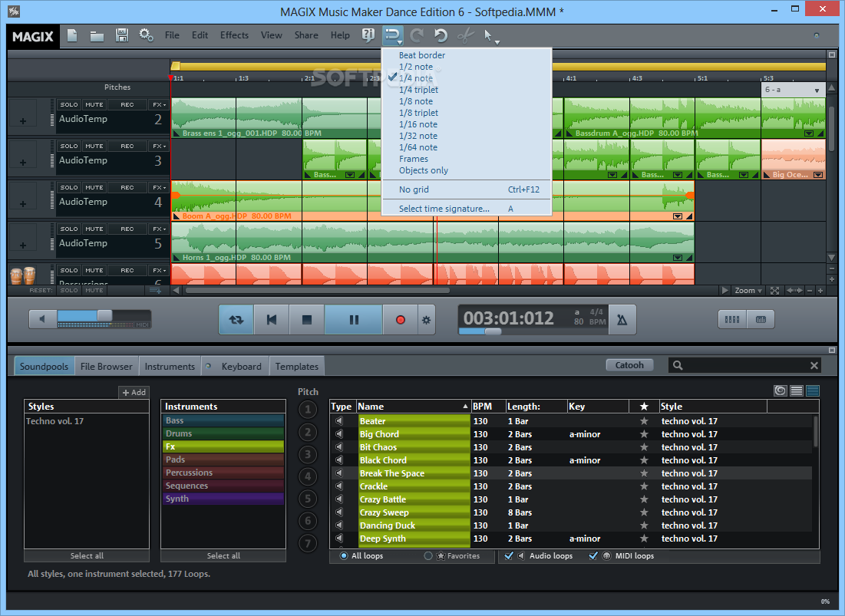Enable REC on AudioTemp track 4
The image size is (845, 616).
click(x=127, y=187)
